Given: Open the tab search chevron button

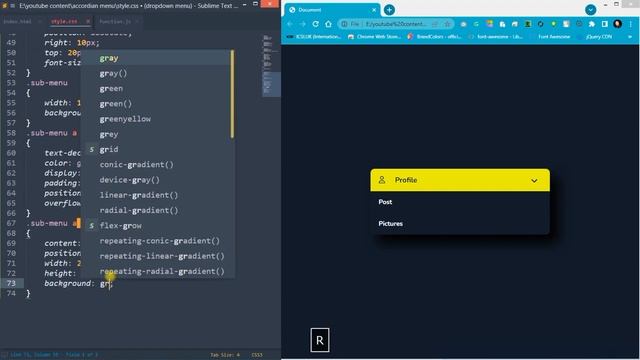Looking at the screenshot, I should pos(590,10).
